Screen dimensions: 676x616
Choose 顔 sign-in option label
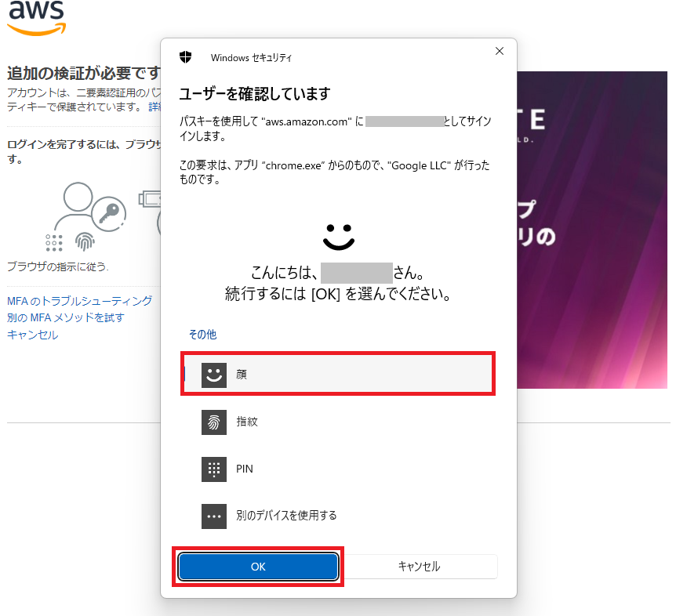[x=242, y=375]
